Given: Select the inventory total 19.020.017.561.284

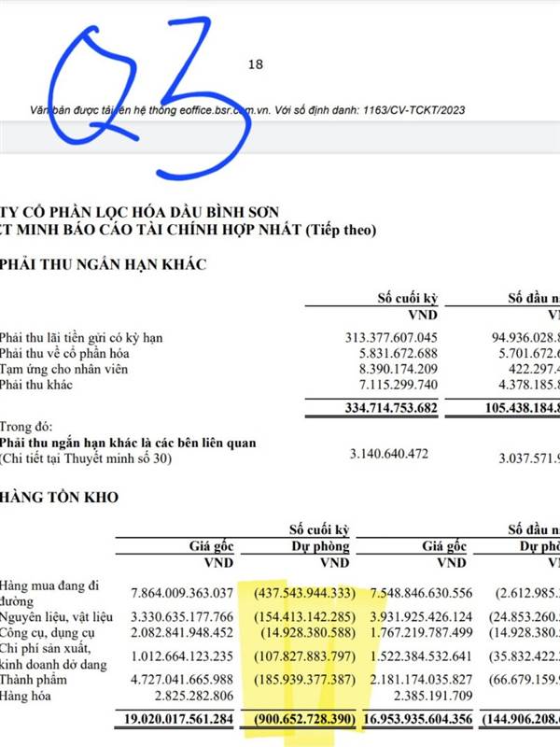Looking at the screenshot, I should (178, 719).
